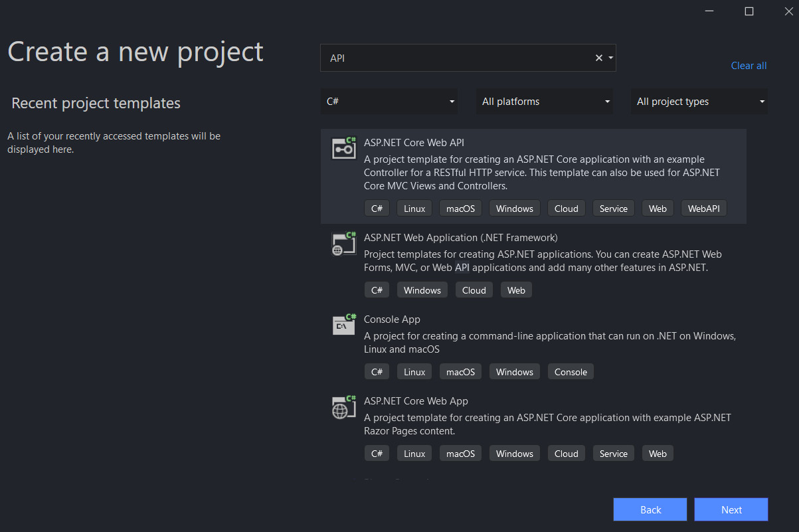Click the macOS tag under ASP.NET Core Web App

tap(460, 454)
